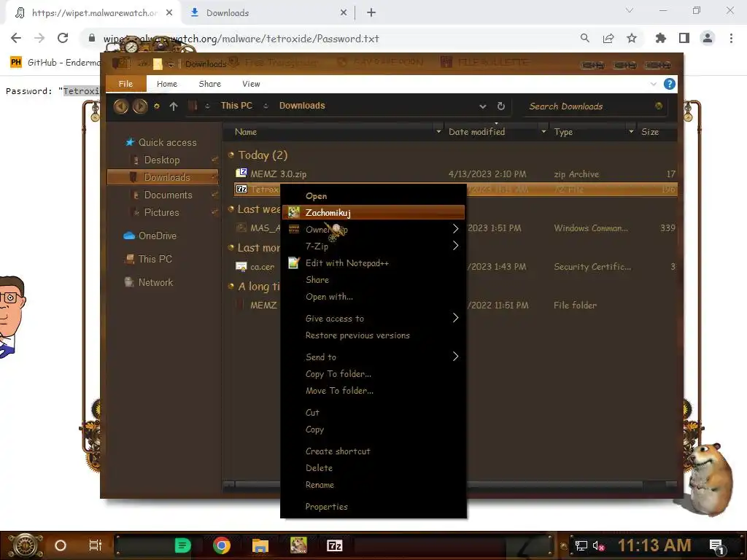The image size is (747, 560).
Task: Choose Restore previous versions
Action: [x=373, y=335]
